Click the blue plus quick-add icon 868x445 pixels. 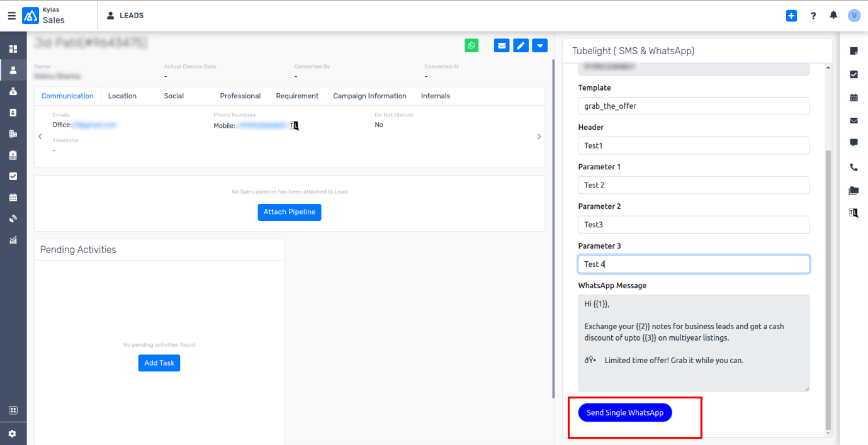point(791,16)
